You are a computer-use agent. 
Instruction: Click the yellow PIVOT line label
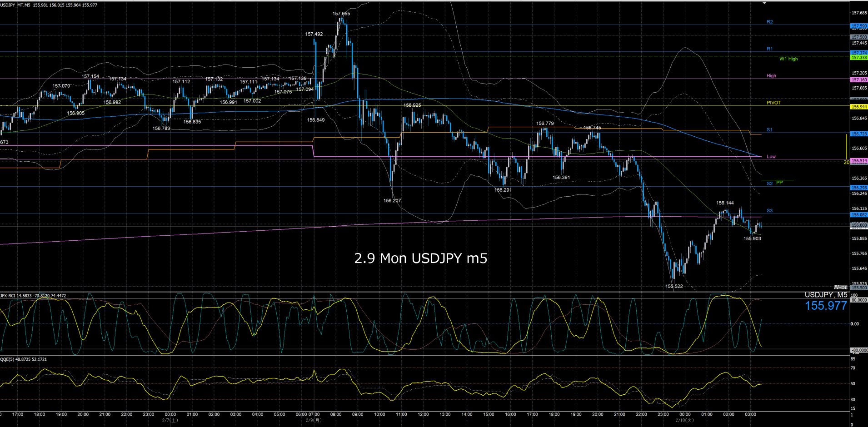(x=773, y=103)
